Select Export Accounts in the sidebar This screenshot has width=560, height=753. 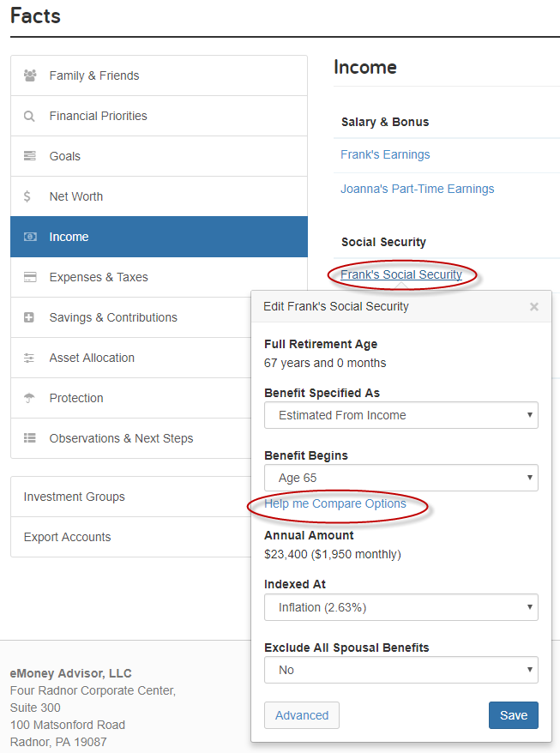(131, 537)
